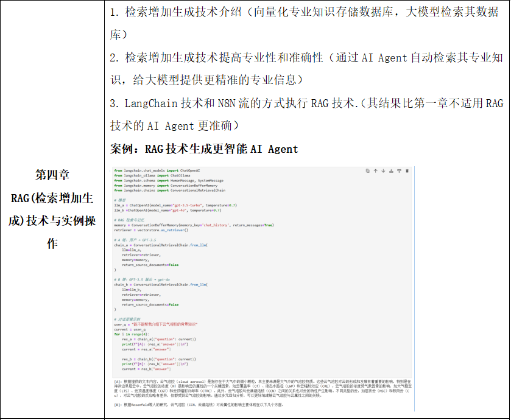Viewport: 511px width, 420px height.
Task: Click the output paragraph starting "[A]: 根据提供的文本内容"
Action: (x=263, y=388)
